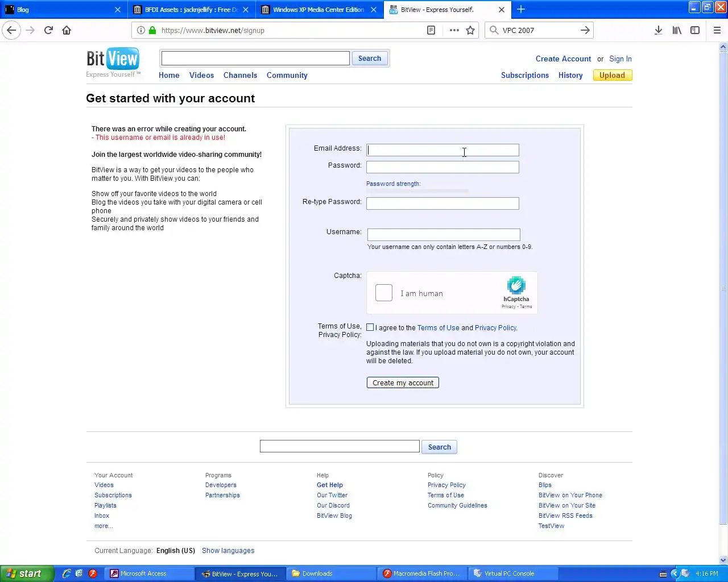Click Show languages link

tap(228, 551)
